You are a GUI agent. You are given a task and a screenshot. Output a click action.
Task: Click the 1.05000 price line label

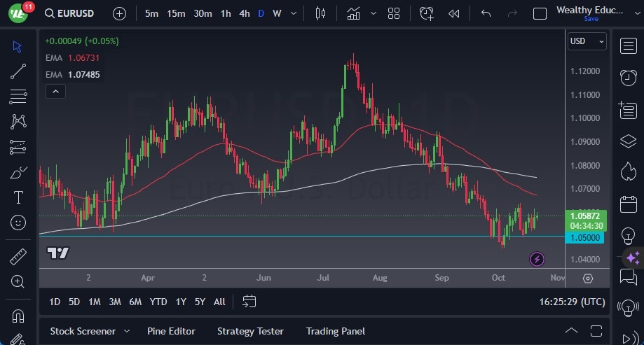tap(587, 237)
